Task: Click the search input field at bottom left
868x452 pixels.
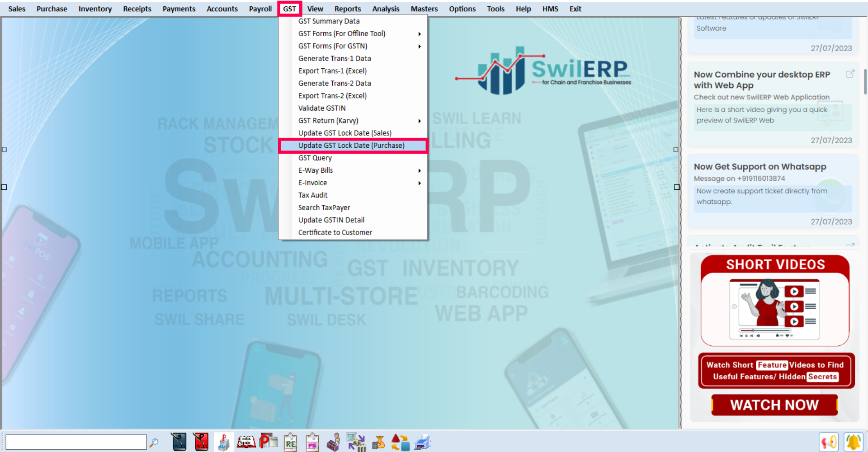Action: click(x=76, y=442)
